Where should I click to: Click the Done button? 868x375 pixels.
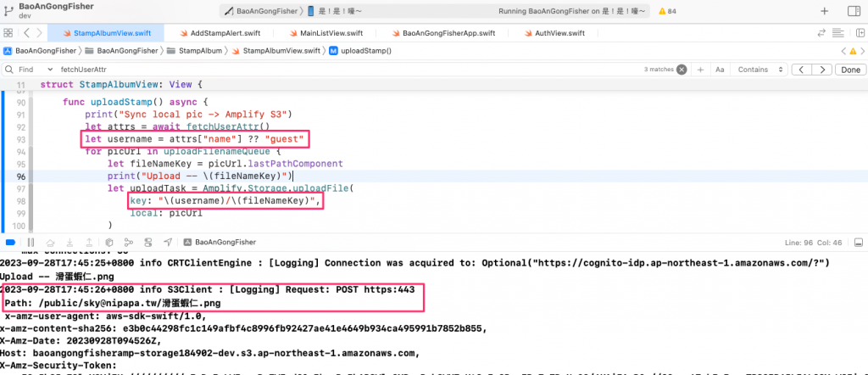pos(850,70)
